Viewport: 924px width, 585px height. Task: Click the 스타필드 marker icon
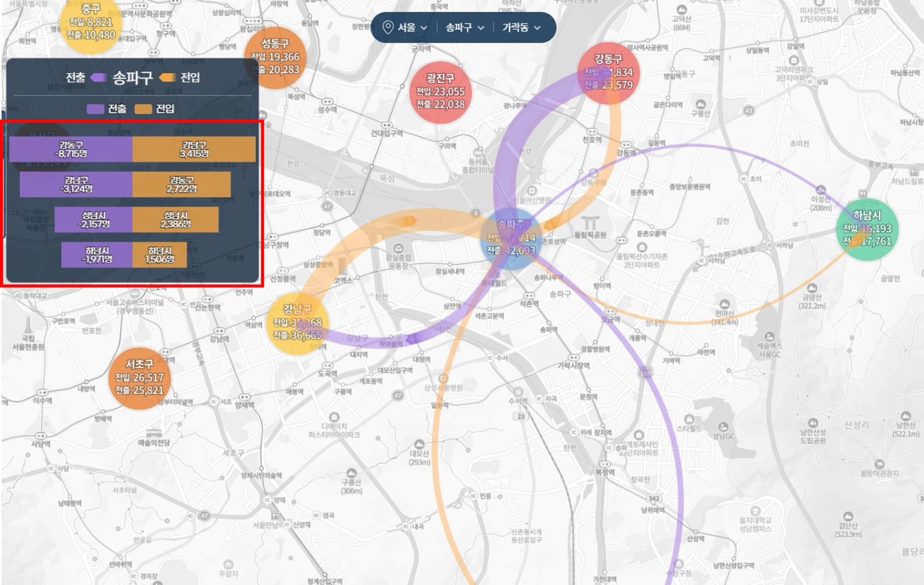pyautogui.click(x=689, y=419)
